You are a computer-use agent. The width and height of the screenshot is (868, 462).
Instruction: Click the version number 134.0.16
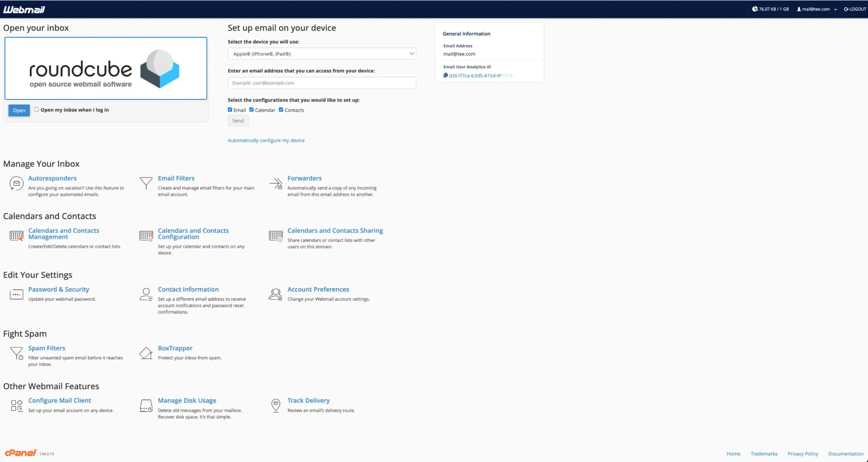[46, 454]
